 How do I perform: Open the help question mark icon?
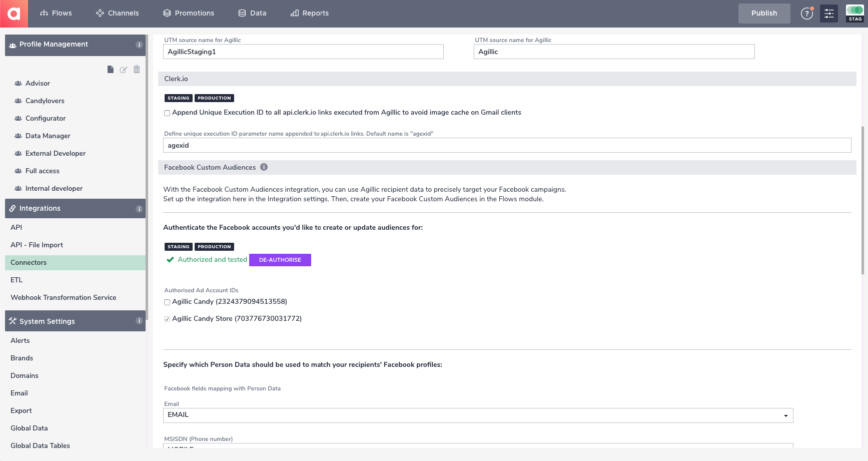807,14
